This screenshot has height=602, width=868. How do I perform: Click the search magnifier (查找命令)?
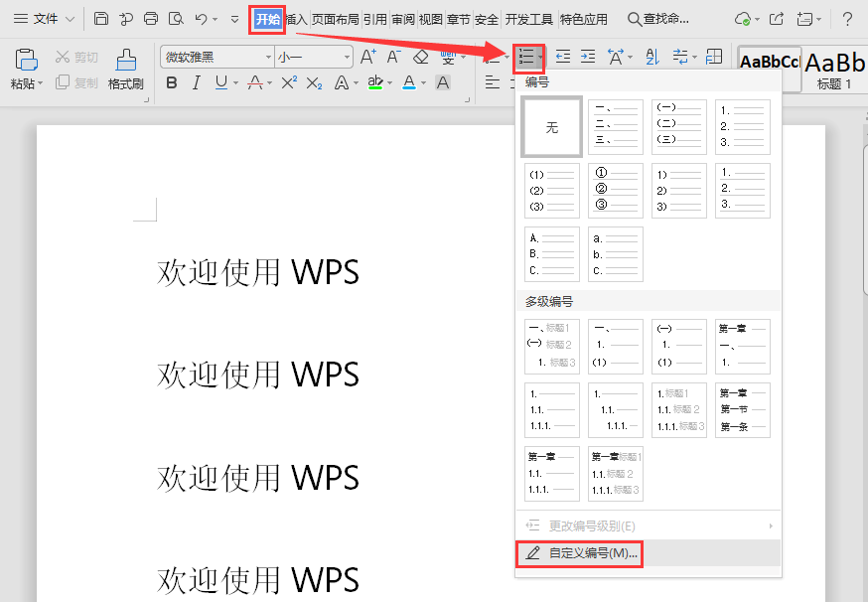pos(657,19)
